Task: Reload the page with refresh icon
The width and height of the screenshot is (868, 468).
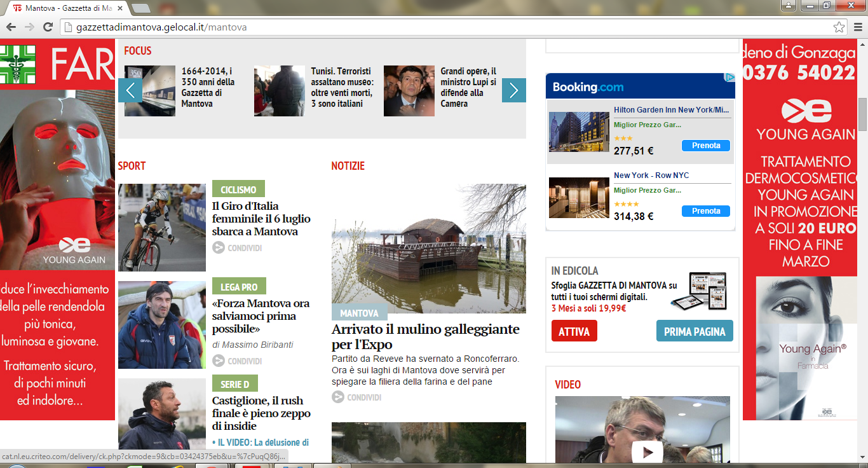Action: coord(48,27)
